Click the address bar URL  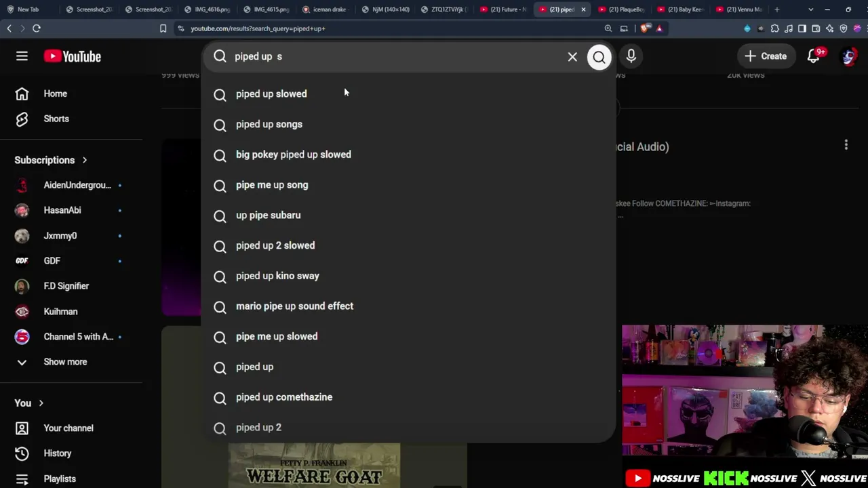pos(258,28)
